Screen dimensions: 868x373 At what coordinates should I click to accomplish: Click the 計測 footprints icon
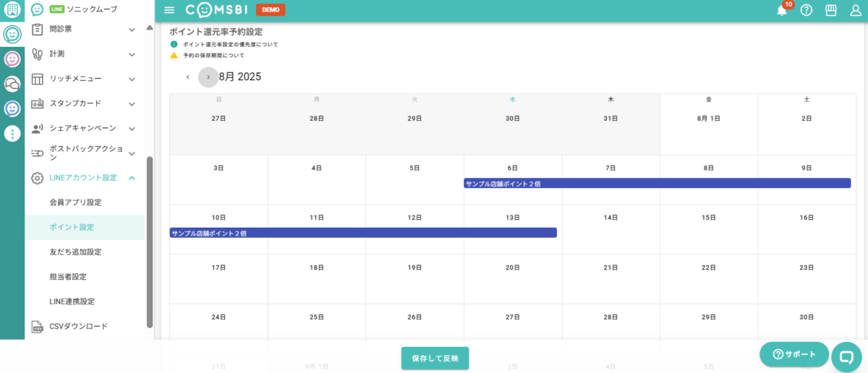click(x=38, y=54)
